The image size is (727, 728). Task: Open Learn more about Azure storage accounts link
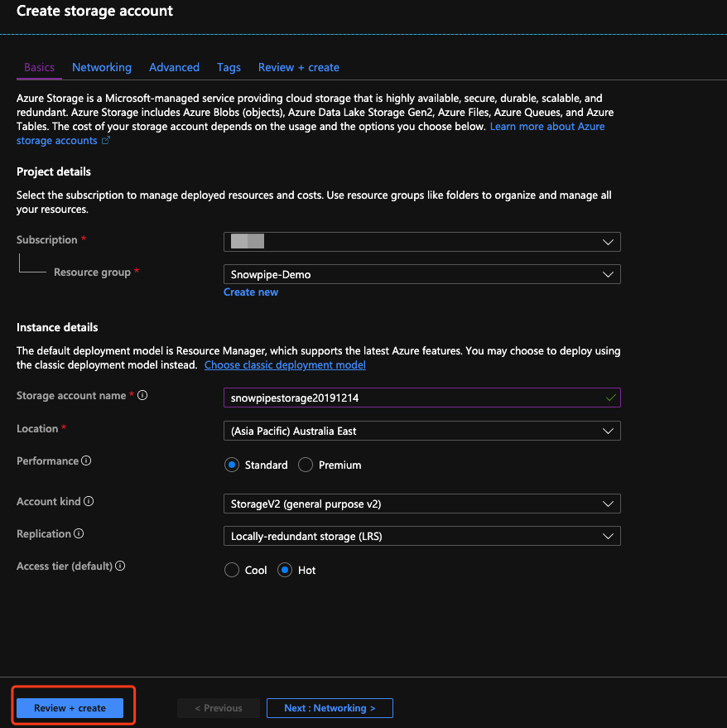546,126
